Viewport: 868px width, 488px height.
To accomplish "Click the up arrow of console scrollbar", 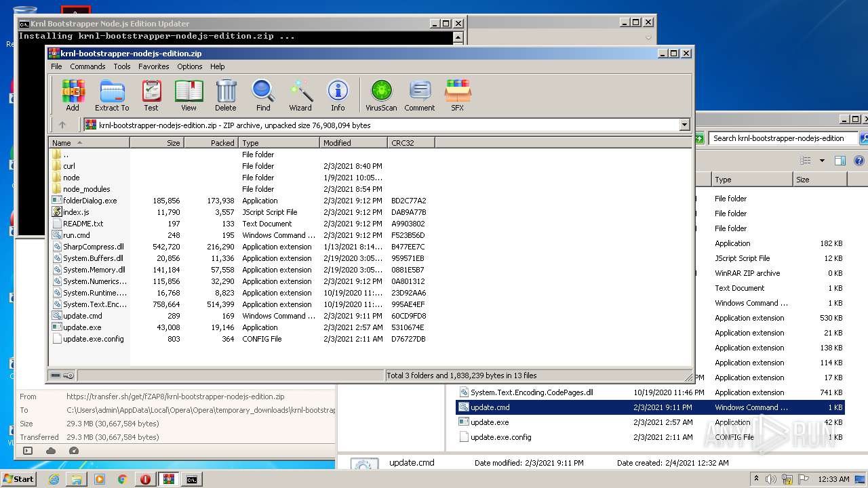I will pos(458,37).
